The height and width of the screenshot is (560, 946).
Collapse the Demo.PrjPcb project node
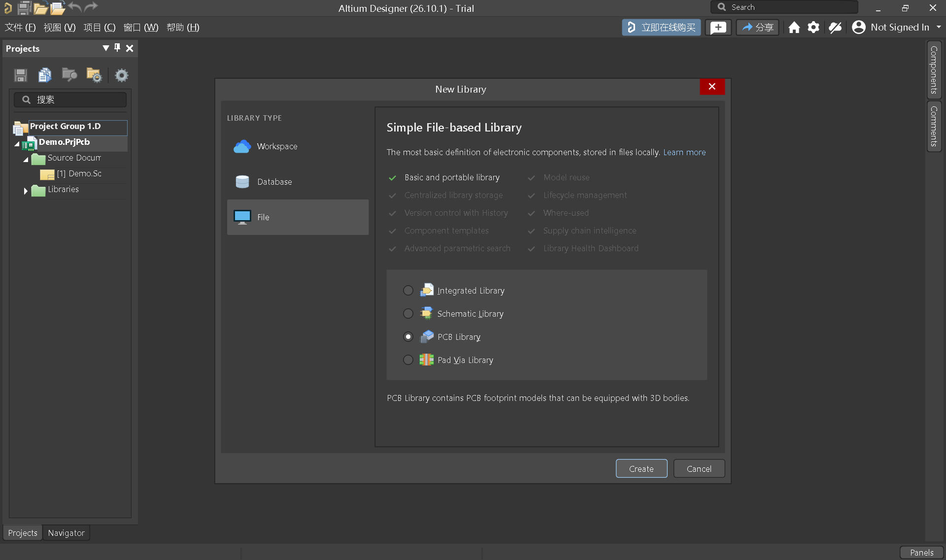(x=17, y=144)
